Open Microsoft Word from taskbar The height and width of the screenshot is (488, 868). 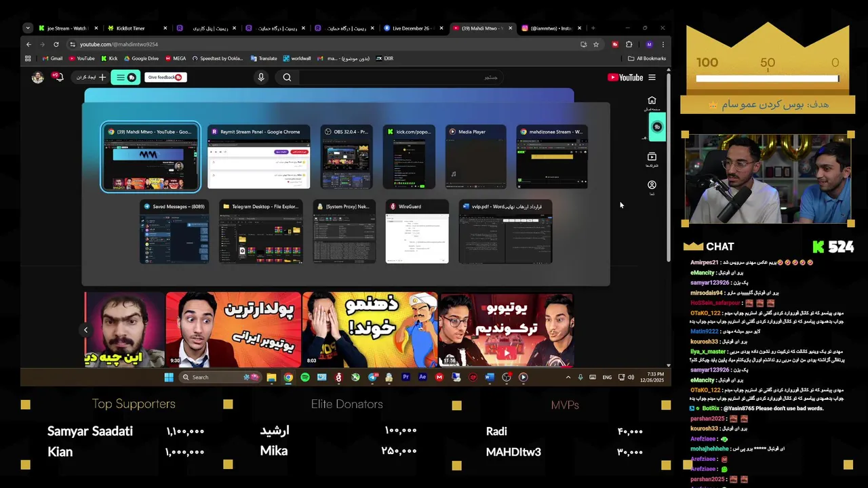pos(490,377)
